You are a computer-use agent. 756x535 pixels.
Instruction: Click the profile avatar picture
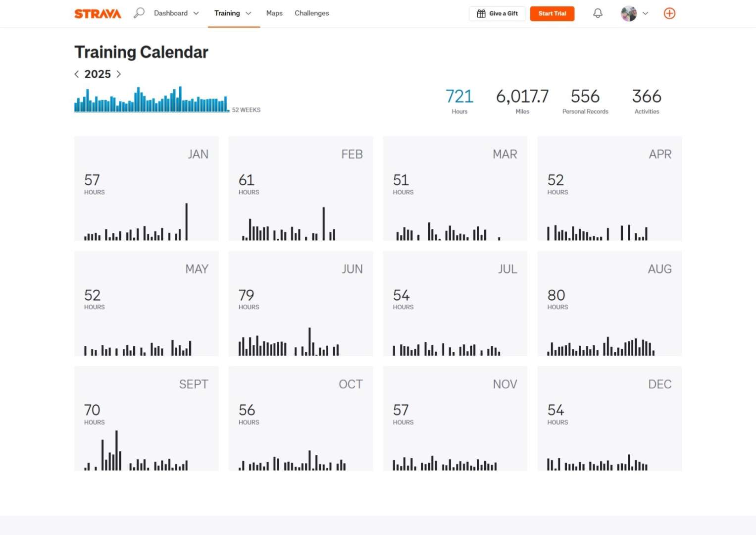tap(628, 13)
